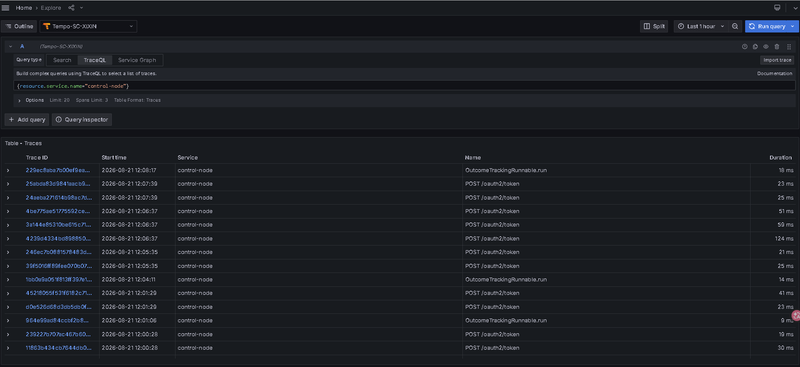This screenshot has width=800, height=367.
Task: Open the Query inspector
Action: pos(82,119)
